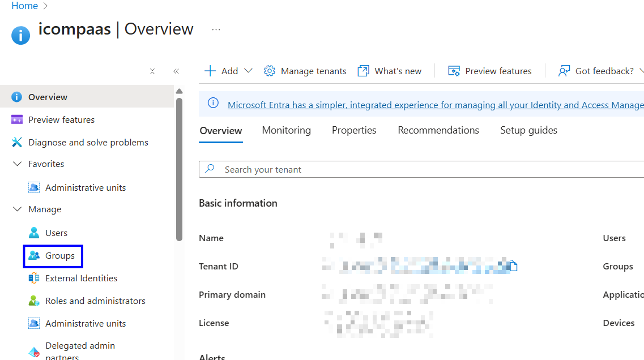Click the Groups people icon
The height and width of the screenshot is (360, 644).
[x=33, y=255]
